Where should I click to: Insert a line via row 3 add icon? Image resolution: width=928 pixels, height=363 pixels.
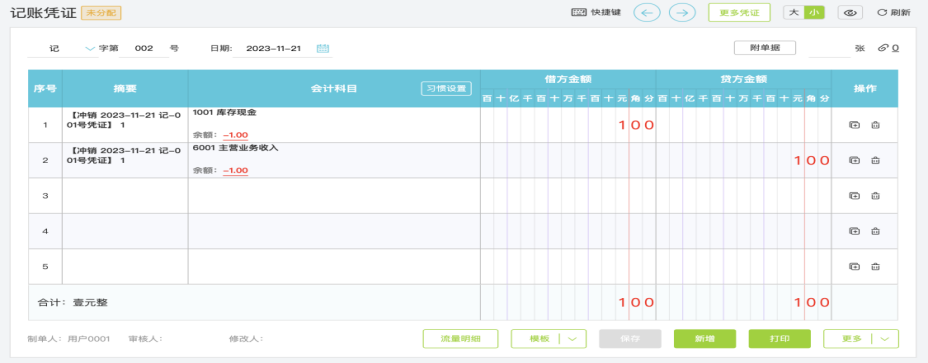point(854,195)
